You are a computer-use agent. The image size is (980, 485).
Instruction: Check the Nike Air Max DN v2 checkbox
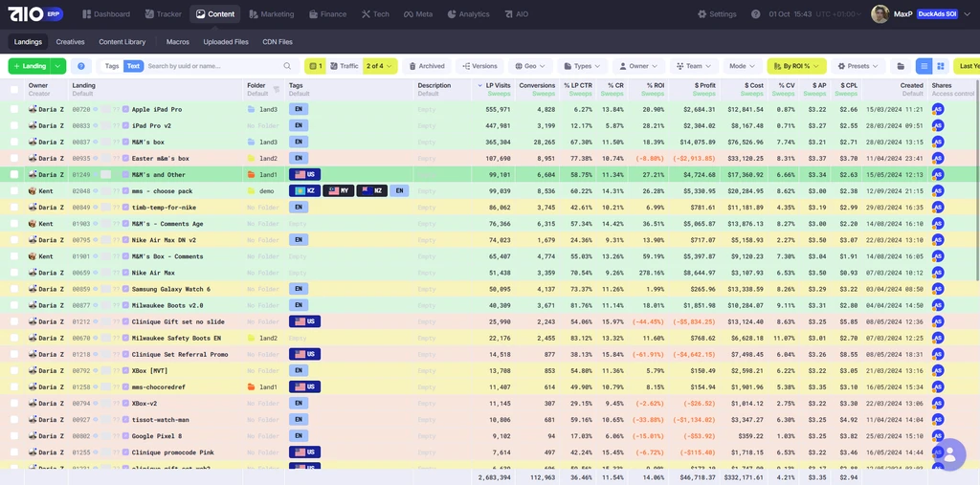tap(14, 240)
